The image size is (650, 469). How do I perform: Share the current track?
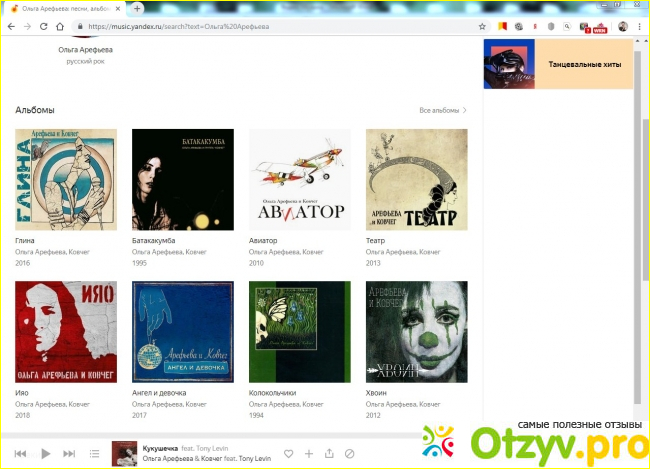tap(329, 454)
